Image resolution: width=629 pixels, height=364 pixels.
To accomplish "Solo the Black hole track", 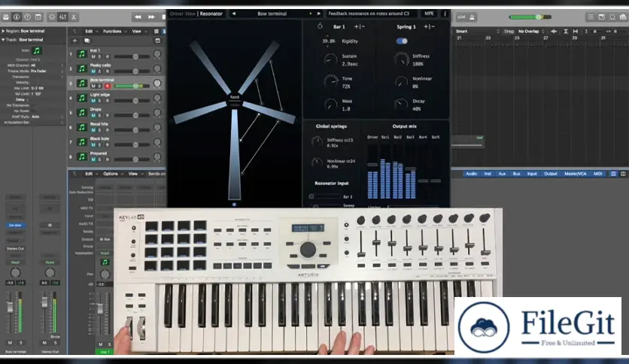I will coord(100,144).
